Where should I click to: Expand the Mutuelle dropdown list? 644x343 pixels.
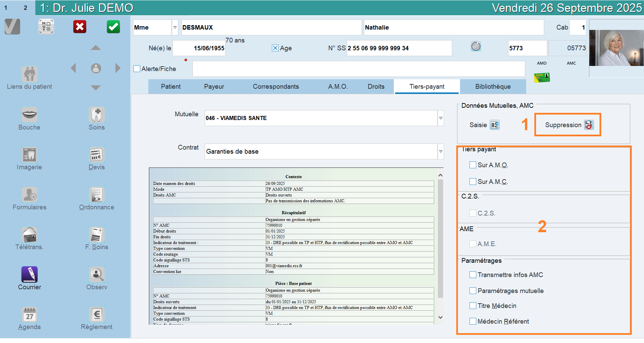441,118
